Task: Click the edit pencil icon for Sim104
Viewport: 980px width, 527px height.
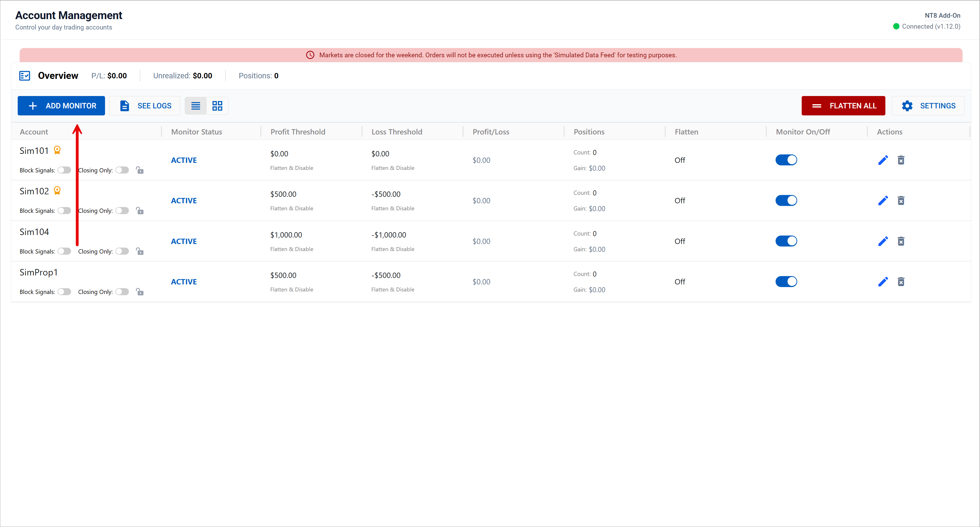Action: 883,241
